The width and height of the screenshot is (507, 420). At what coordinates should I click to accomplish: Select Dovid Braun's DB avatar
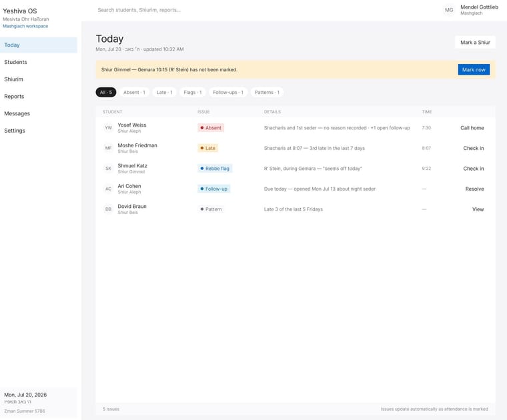tap(108, 209)
